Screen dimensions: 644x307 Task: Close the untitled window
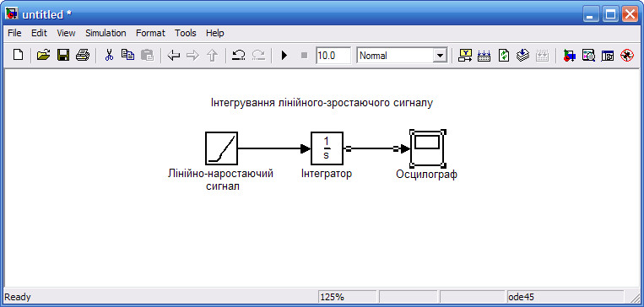click(x=630, y=15)
